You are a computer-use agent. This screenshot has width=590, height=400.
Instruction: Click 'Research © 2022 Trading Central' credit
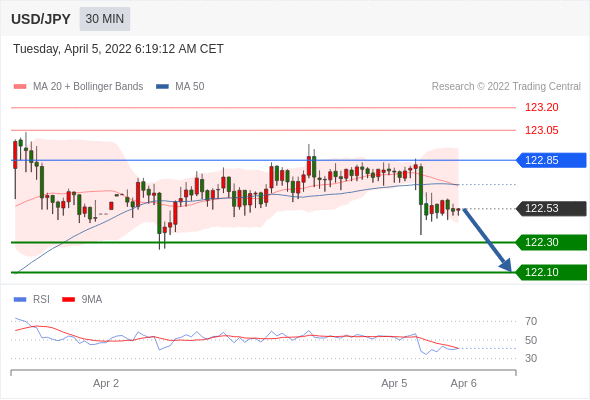[506, 87]
